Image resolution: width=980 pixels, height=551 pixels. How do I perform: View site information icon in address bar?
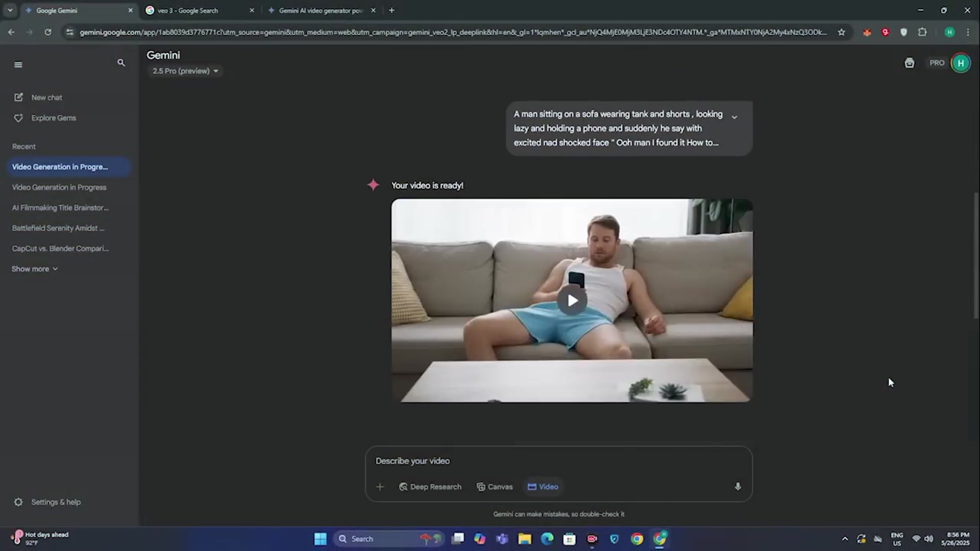70,32
